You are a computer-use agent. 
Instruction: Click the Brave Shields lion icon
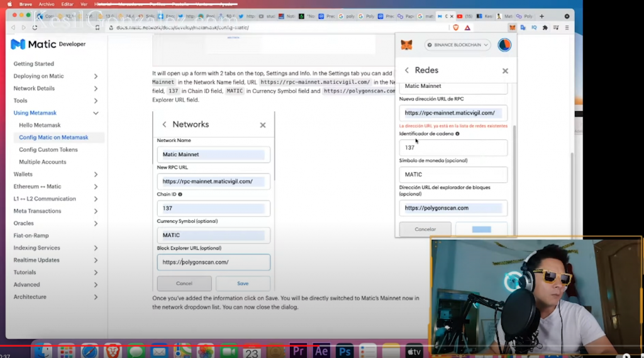[x=456, y=28]
